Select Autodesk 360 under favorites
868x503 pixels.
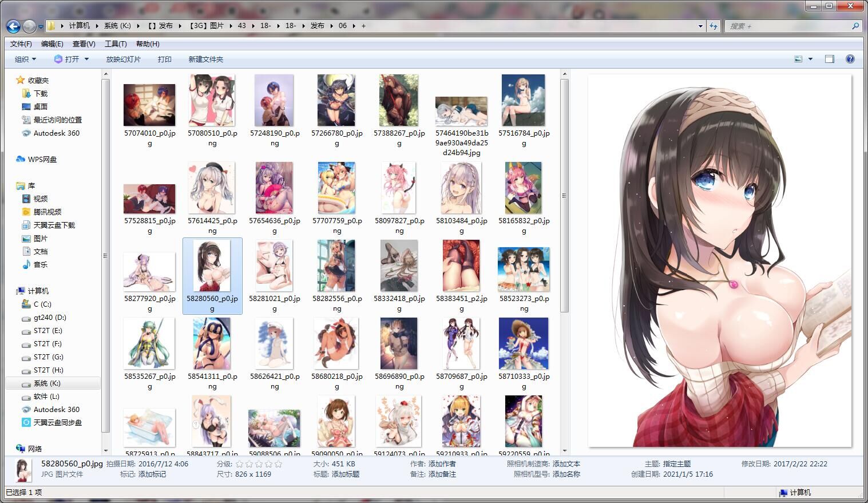[56, 133]
